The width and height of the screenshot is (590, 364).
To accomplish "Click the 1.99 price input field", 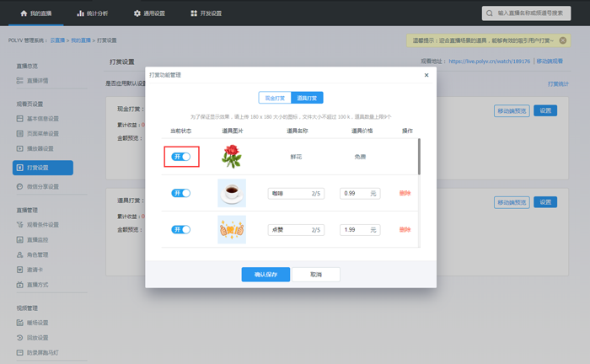I will click(354, 229).
